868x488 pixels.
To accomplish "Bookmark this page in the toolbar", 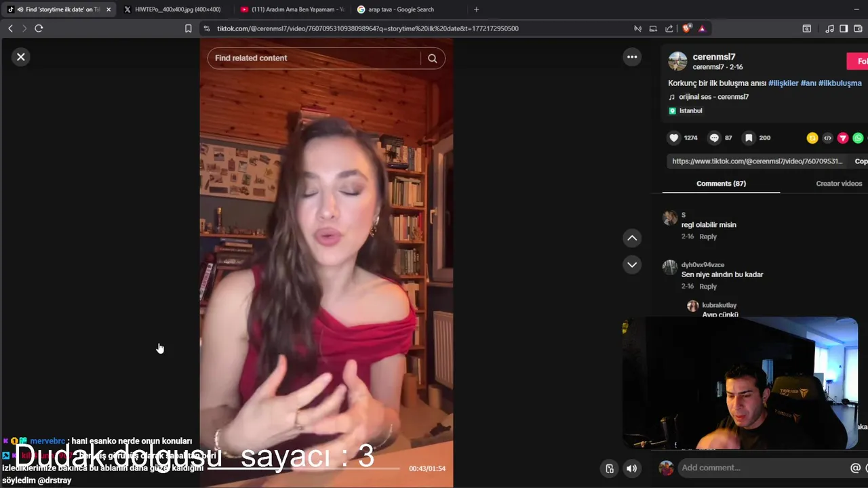I will [189, 28].
